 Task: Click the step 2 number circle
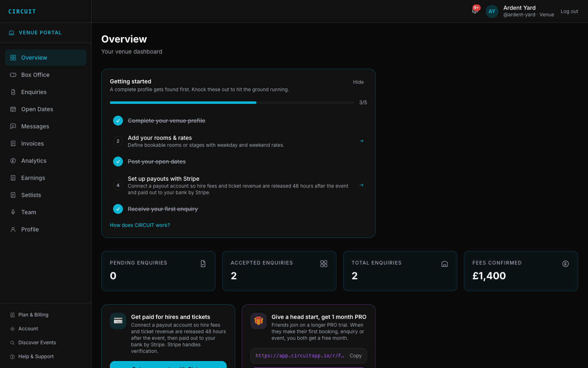(x=118, y=141)
